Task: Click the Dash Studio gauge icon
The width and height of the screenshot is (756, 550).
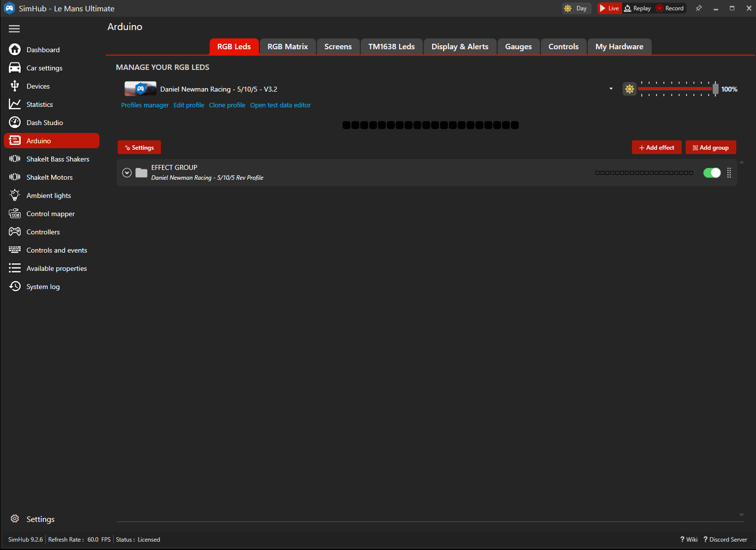Action: pyautogui.click(x=15, y=123)
